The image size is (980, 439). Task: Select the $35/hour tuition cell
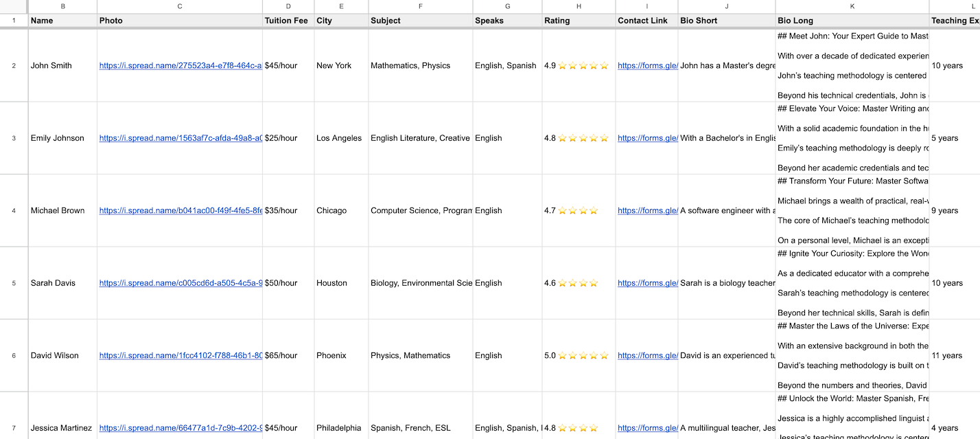(x=288, y=211)
